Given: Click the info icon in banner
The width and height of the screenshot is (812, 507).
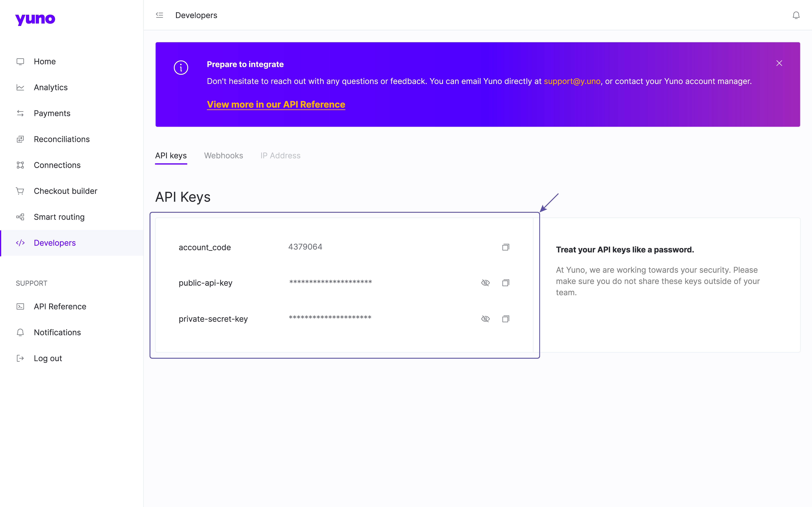Looking at the screenshot, I should pyautogui.click(x=181, y=68).
